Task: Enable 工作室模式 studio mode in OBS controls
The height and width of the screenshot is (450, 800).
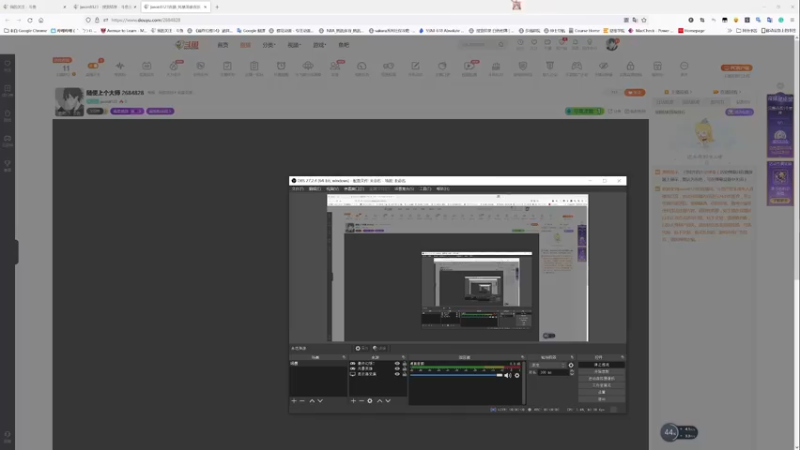Action: click(602, 385)
